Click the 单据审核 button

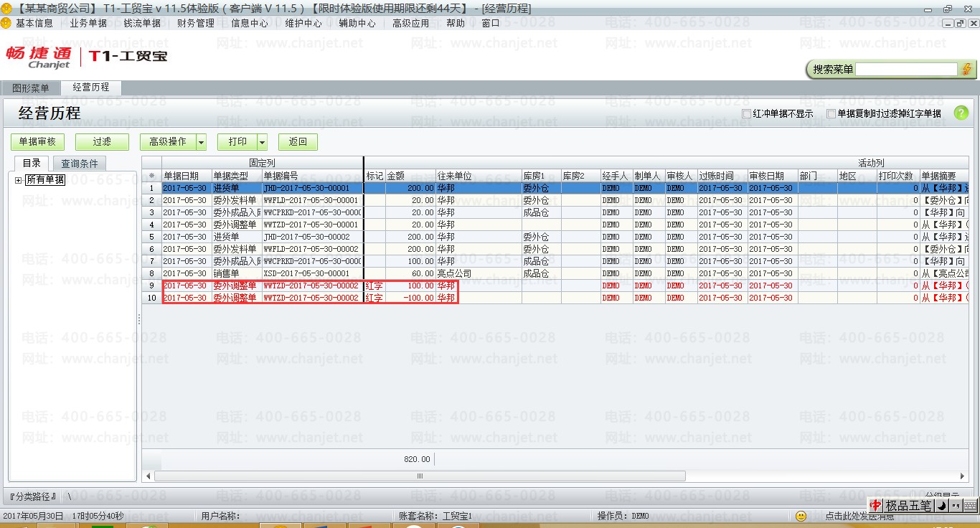coord(37,142)
